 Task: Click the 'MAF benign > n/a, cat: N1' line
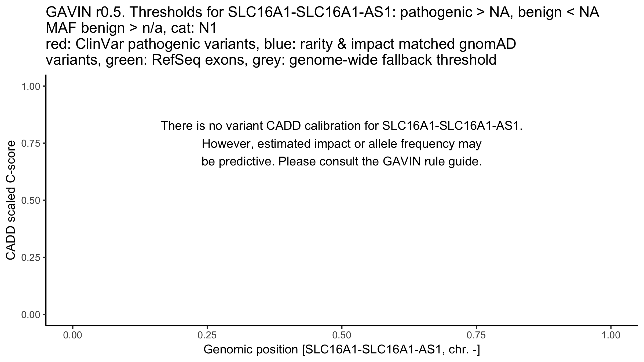pyautogui.click(x=131, y=28)
